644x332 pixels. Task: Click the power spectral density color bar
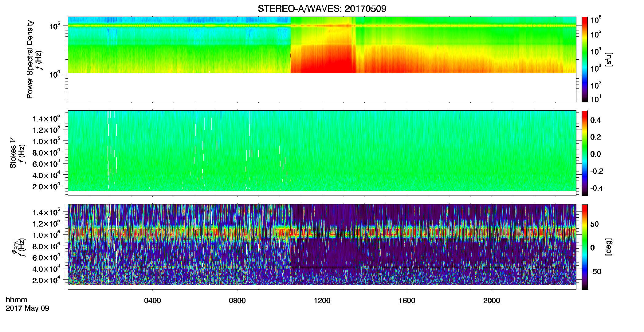point(585,59)
